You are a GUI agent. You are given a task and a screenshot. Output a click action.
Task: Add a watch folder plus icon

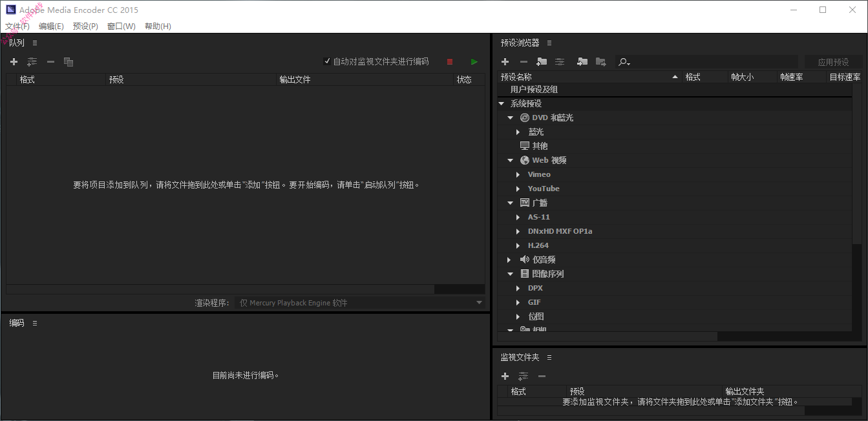pyautogui.click(x=505, y=376)
